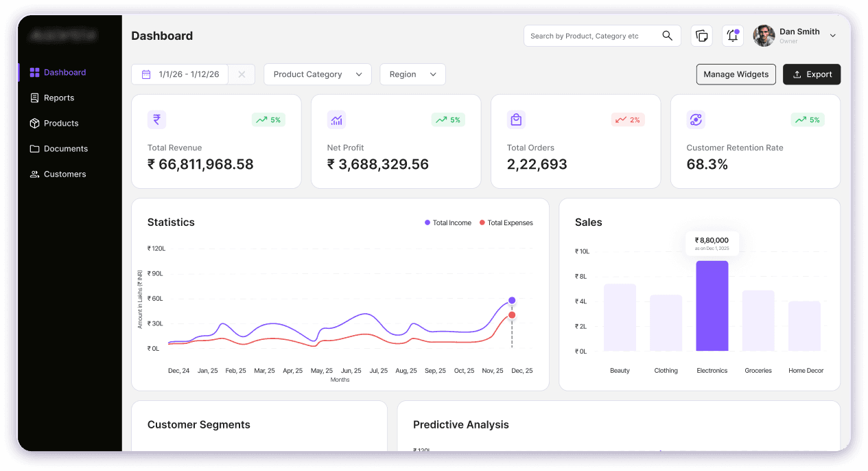Click the 5% badge on Customer Retention Rate

(x=808, y=119)
